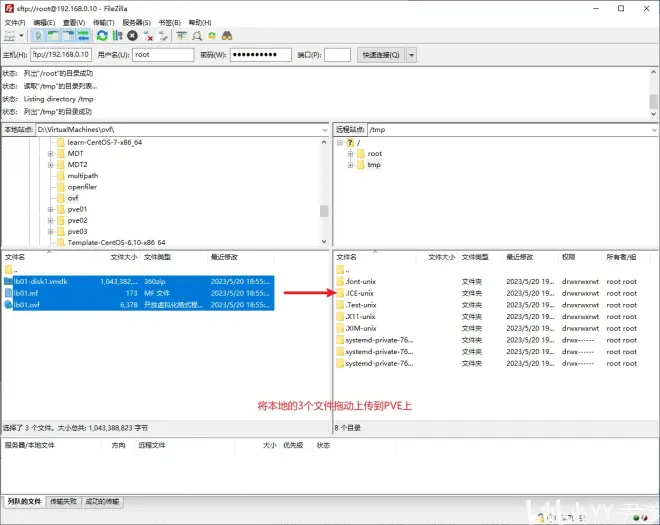
Task: Toggle the local directory tree display
Action: click(x=53, y=36)
